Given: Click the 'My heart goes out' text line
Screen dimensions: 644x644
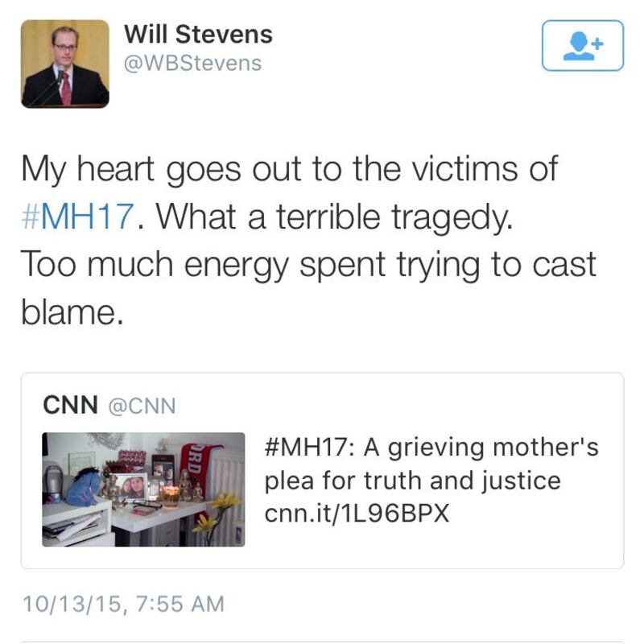Looking at the screenshot, I should tap(288, 171).
